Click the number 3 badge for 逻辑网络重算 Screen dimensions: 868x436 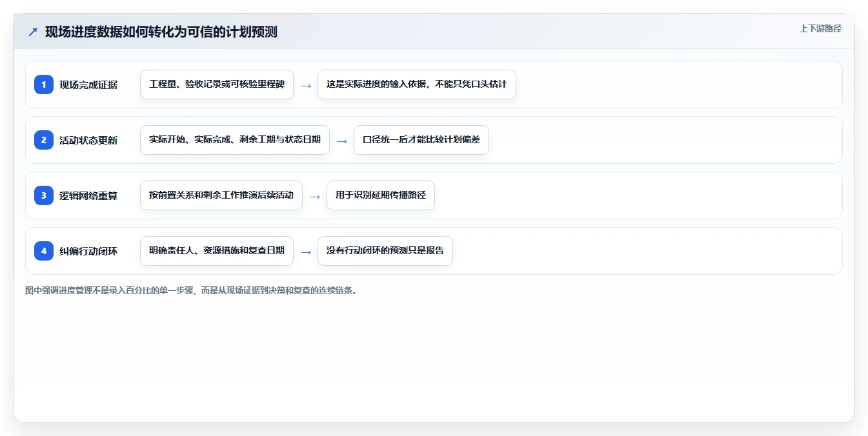coord(44,195)
